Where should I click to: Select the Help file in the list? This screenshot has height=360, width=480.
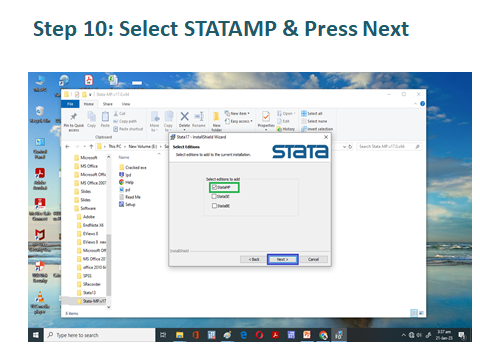tap(126, 182)
